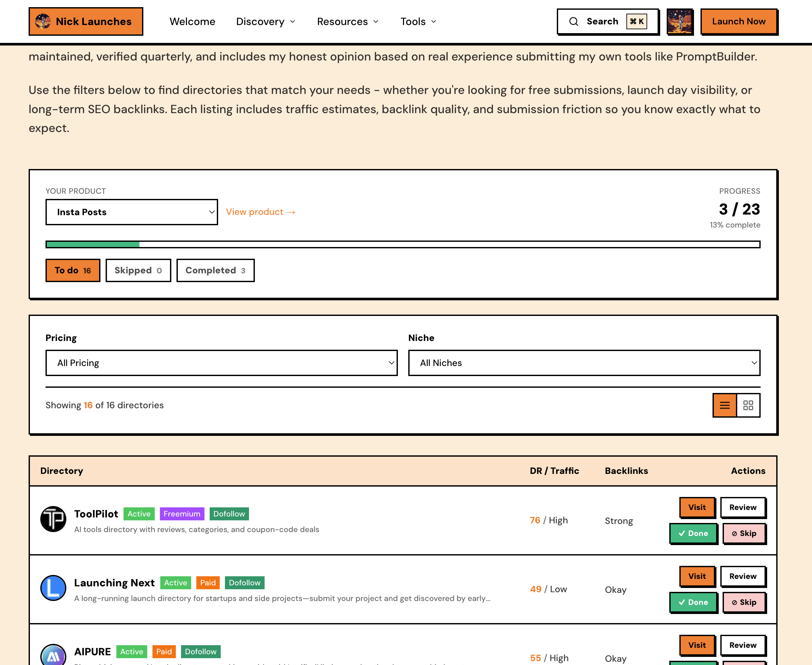This screenshot has width=812, height=665.
Task: Open the Welcome page
Action: (x=192, y=21)
